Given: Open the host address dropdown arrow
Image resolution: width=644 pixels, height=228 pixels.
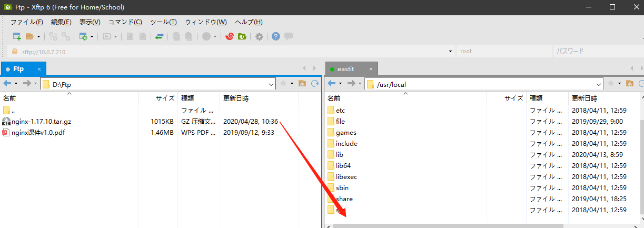Looking at the screenshot, I should click(x=450, y=52).
